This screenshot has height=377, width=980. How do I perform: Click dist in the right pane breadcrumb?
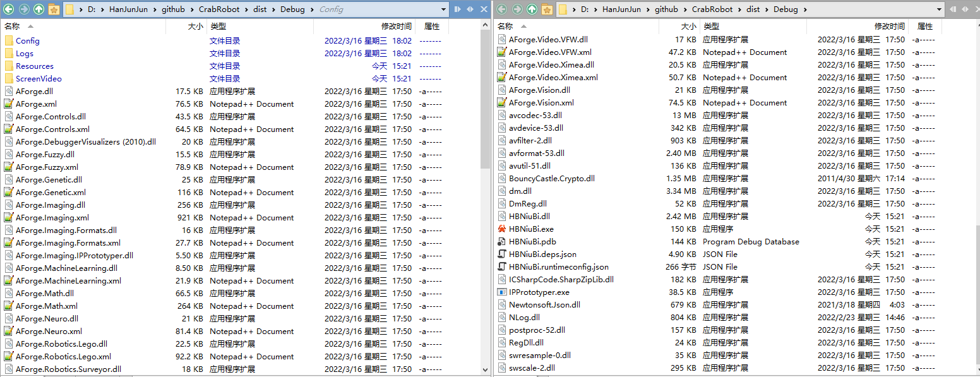pyautogui.click(x=753, y=9)
